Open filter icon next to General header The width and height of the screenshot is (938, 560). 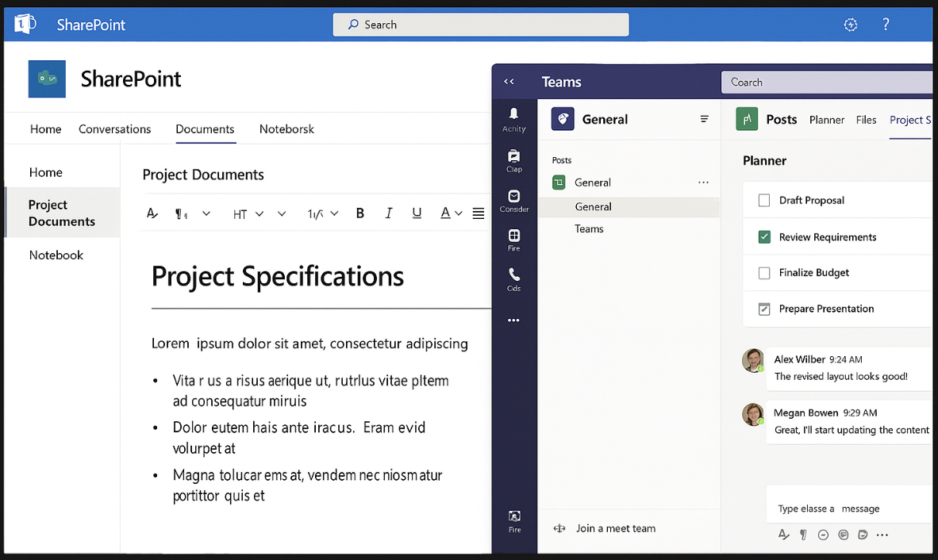[704, 119]
